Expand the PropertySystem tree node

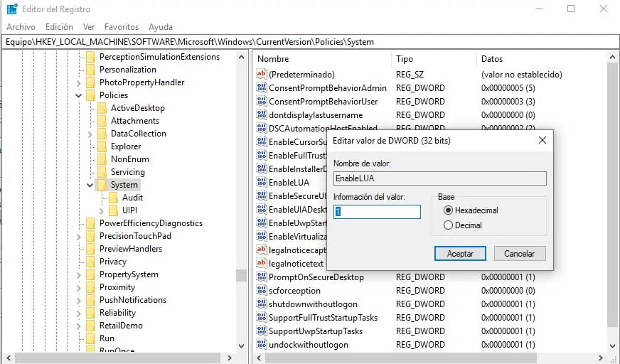(x=78, y=275)
